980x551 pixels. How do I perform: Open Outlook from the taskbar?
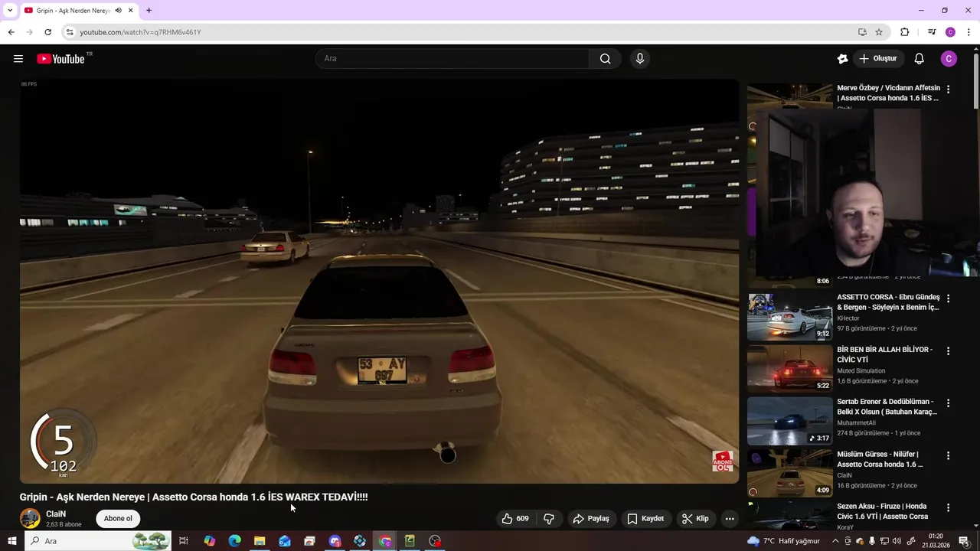point(285,541)
